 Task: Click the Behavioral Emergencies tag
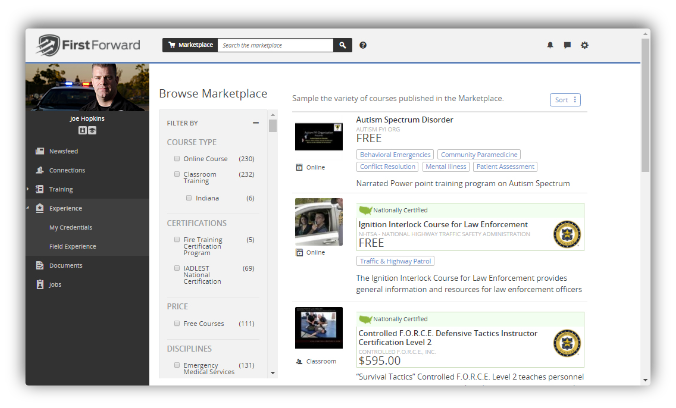(395, 154)
